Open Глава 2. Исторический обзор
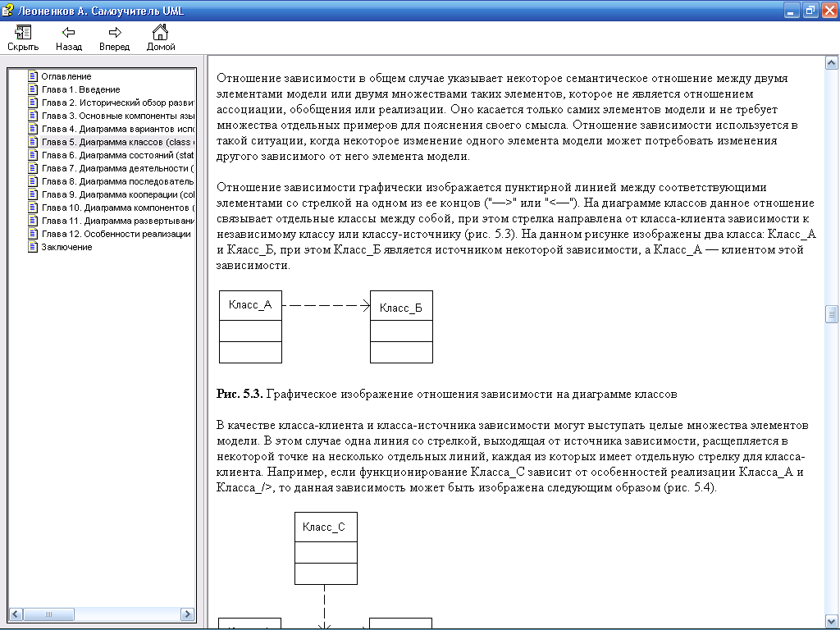This screenshot has height=630, width=840. (x=118, y=103)
